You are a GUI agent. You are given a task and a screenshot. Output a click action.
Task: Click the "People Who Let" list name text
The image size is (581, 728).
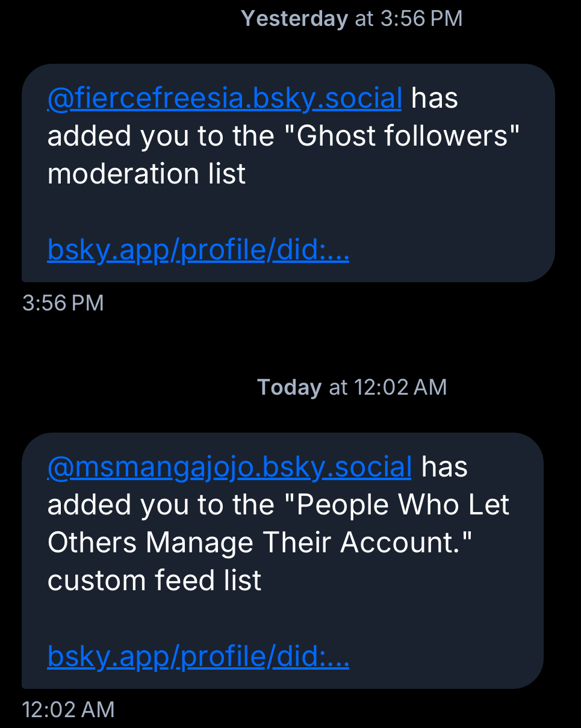pyautogui.click(x=403, y=505)
